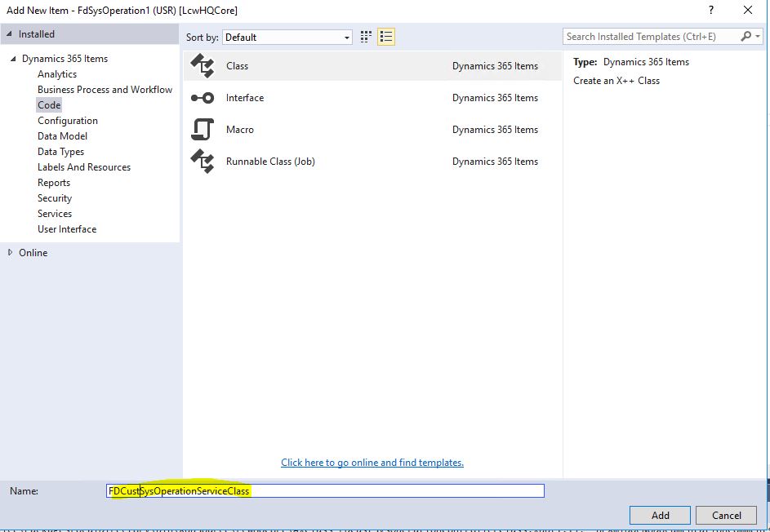Select the Class template icon
770x532 pixels.
[203, 66]
